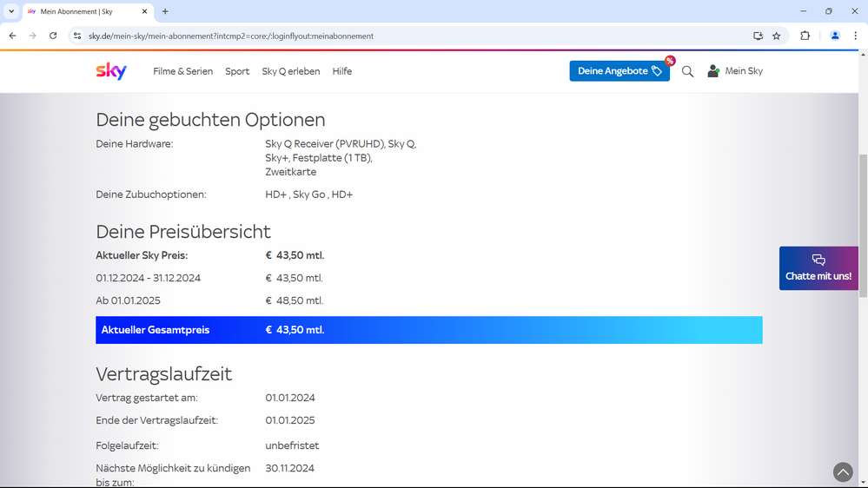Click the Deine Angebote button
The width and height of the screenshot is (868, 488).
[x=620, y=71]
